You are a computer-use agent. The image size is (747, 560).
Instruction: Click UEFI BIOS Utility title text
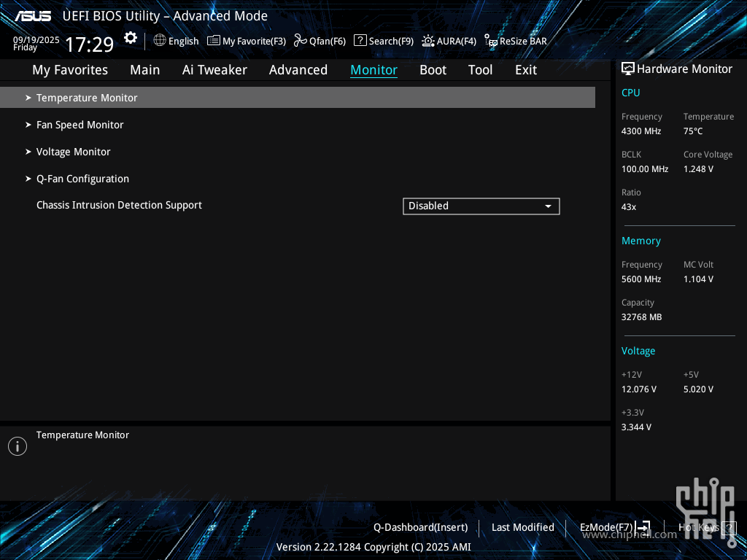pyautogui.click(x=165, y=16)
